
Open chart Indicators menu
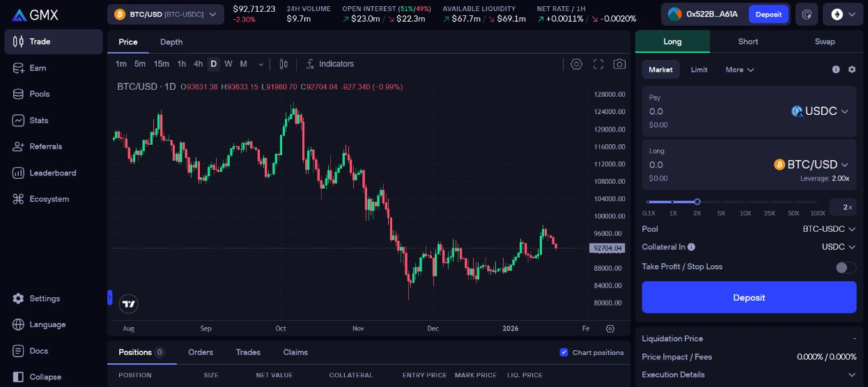pos(330,64)
